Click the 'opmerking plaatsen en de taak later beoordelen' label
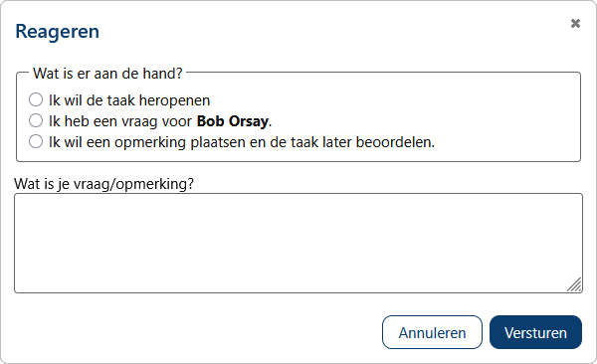 coord(275,142)
